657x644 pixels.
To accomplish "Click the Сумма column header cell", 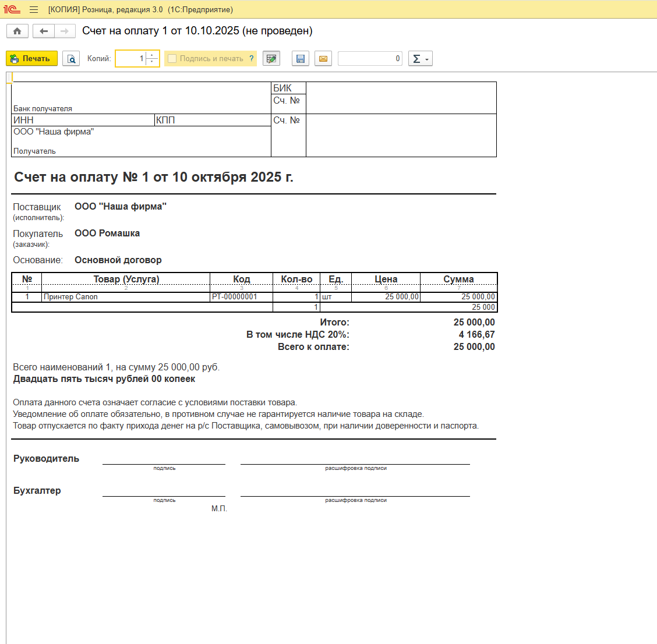I will [458, 279].
